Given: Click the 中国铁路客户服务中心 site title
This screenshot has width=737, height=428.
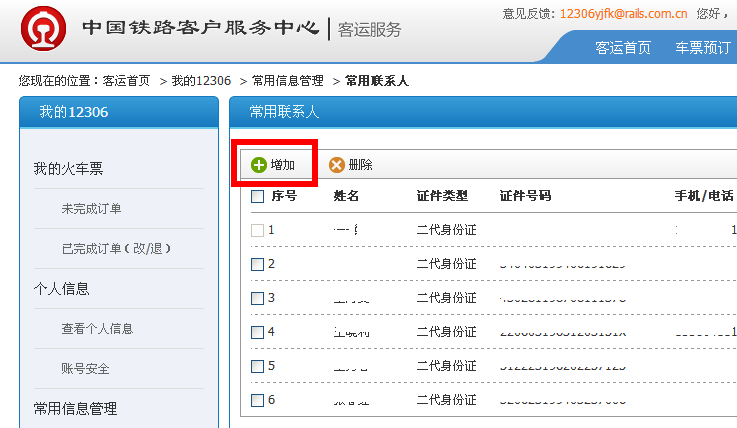Looking at the screenshot, I should pos(201,28).
